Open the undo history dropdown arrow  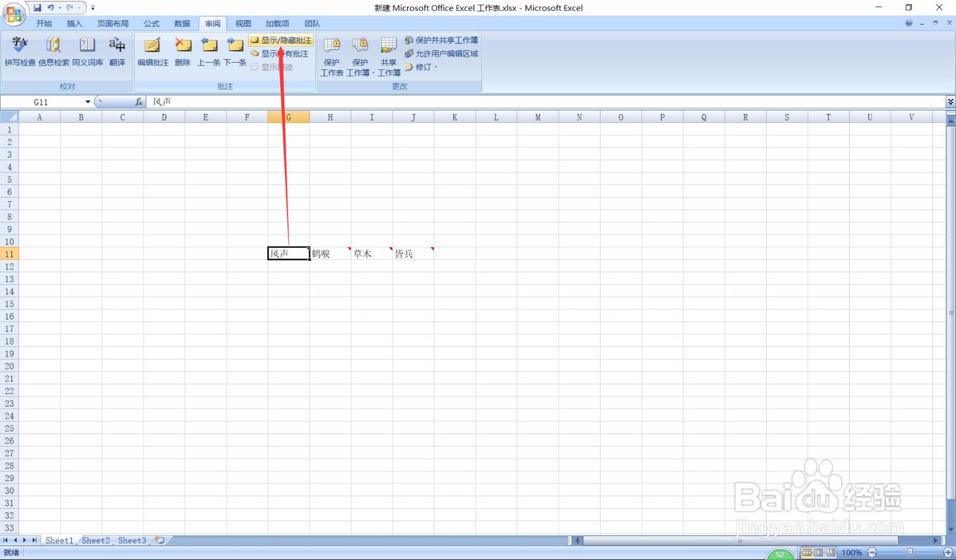(60, 8)
